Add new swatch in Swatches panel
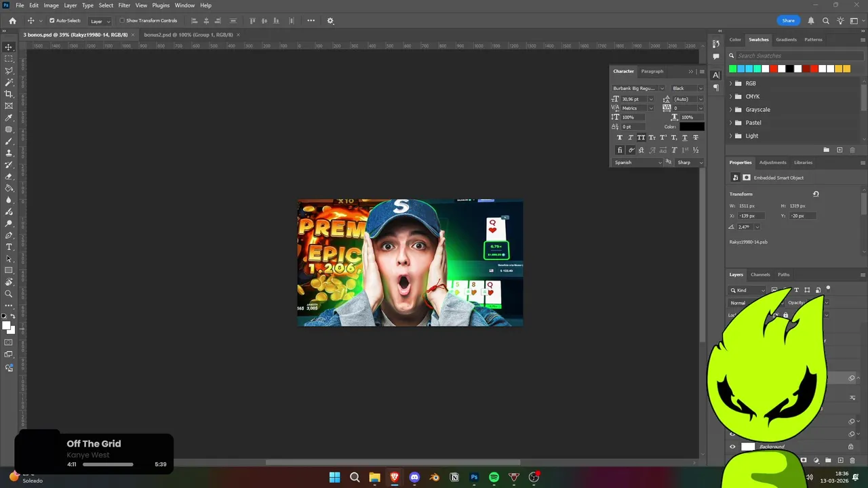The height and width of the screenshot is (488, 868). pyautogui.click(x=840, y=150)
